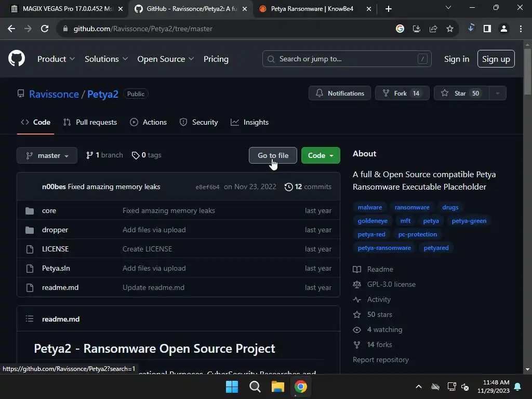
Task: Open the Actions tab
Action: point(148,122)
